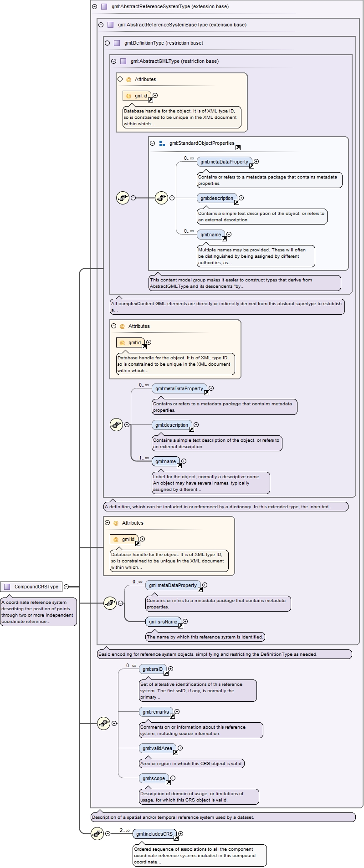Collapse the CompoundCRSType node
The height and width of the screenshot is (868, 364).
(x=67, y=587)
